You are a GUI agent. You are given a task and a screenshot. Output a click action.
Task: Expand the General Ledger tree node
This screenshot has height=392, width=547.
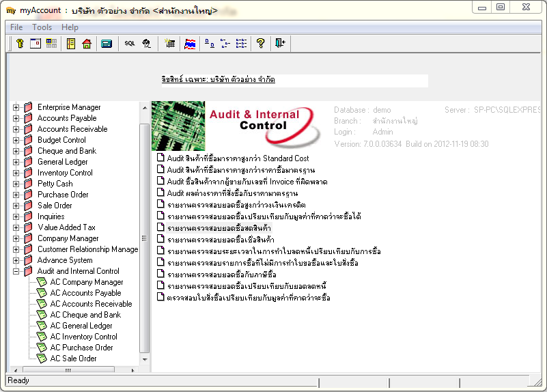(16, 162)
